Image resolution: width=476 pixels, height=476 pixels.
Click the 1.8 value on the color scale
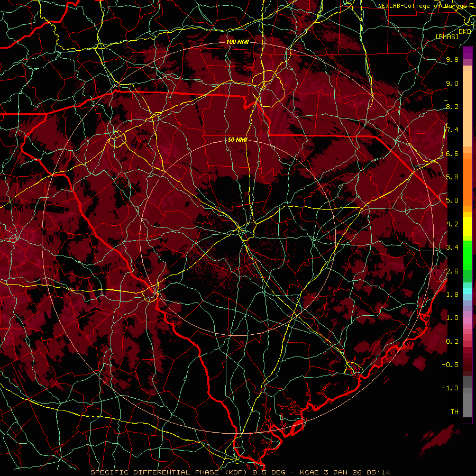pos(452,295)
